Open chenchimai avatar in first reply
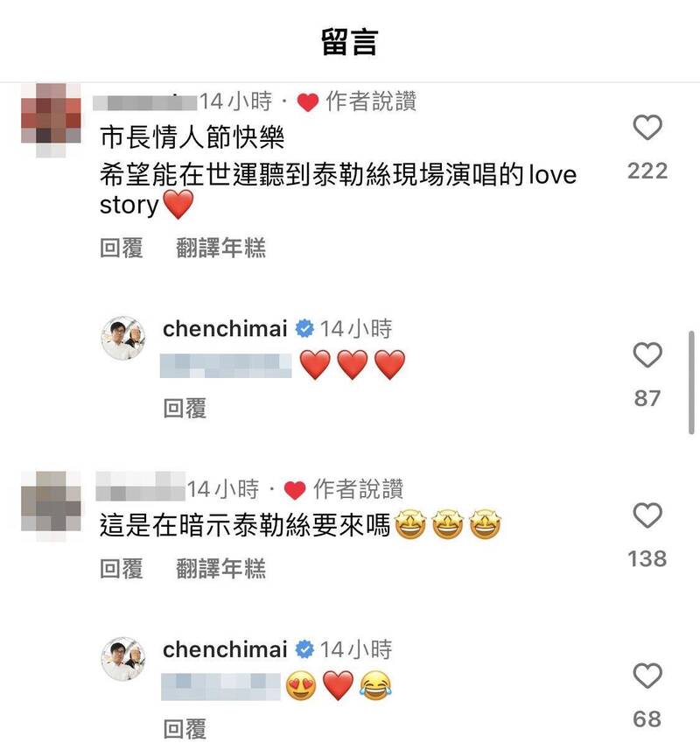The height and width of the screenshot is (743, 700). [123, 339]
